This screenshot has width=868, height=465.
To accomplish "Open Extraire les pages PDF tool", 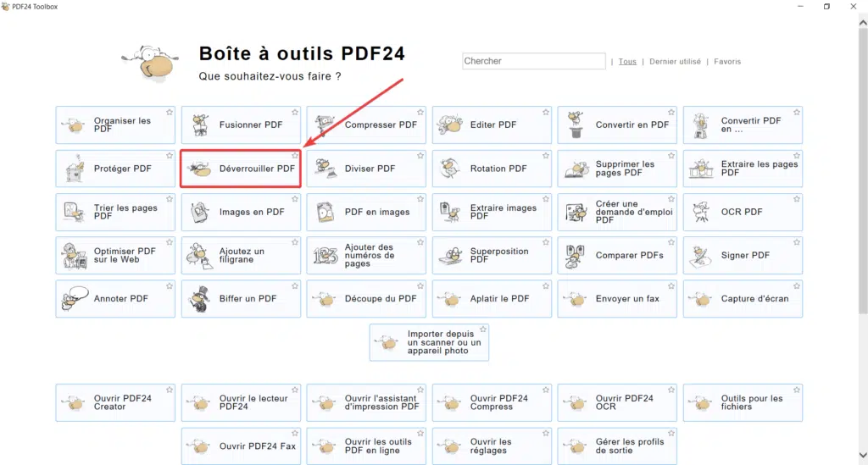I will (x=743, y=169).
